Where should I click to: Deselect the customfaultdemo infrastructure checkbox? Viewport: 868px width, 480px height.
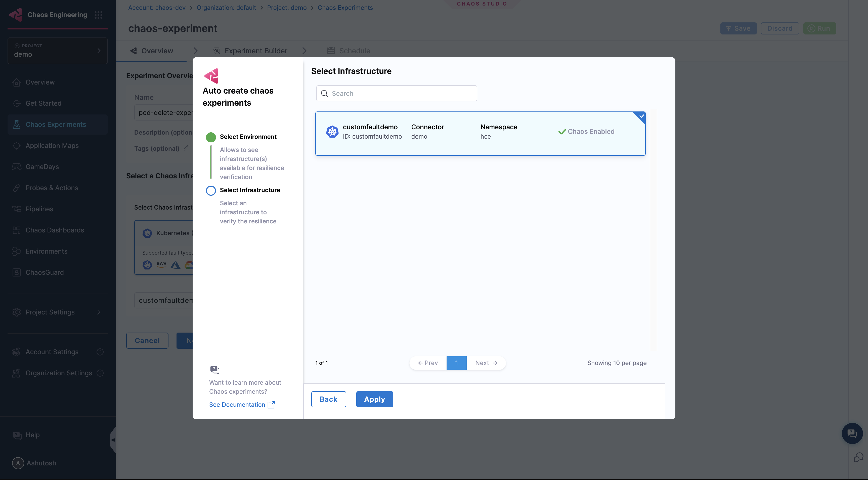coord(640,117)
